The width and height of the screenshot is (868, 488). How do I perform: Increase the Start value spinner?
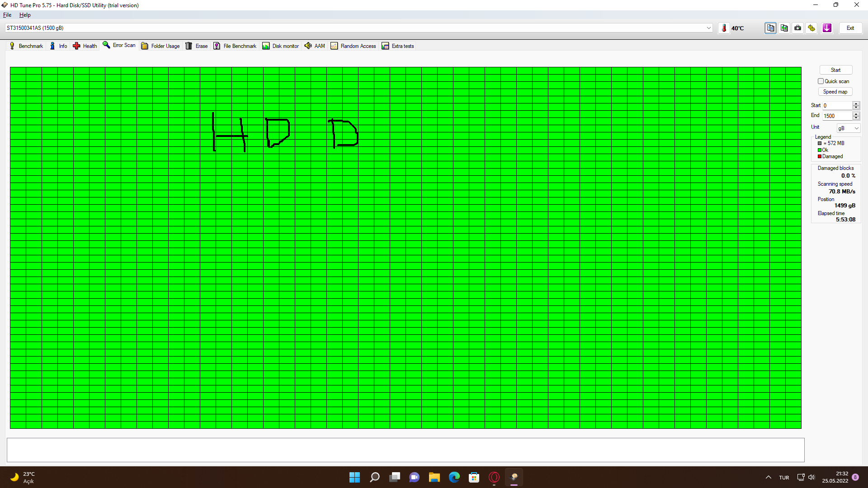click(856, 103)
